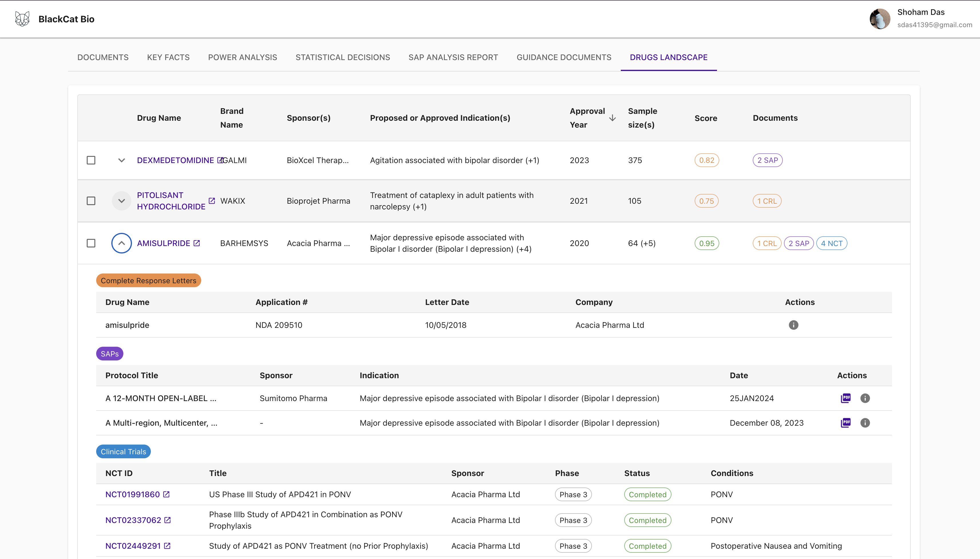Select the Sumitomo Pharma sponsor cell

point(293,398)
